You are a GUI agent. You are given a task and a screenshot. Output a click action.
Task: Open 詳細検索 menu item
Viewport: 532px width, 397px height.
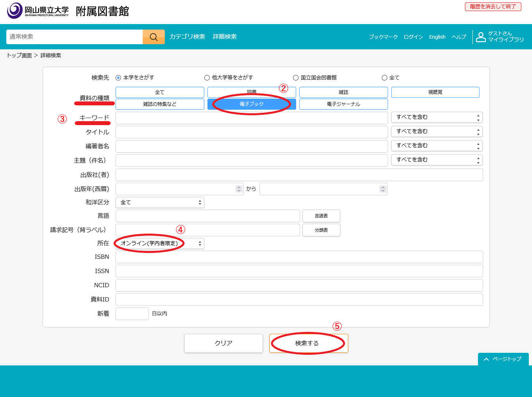[225, 37]
